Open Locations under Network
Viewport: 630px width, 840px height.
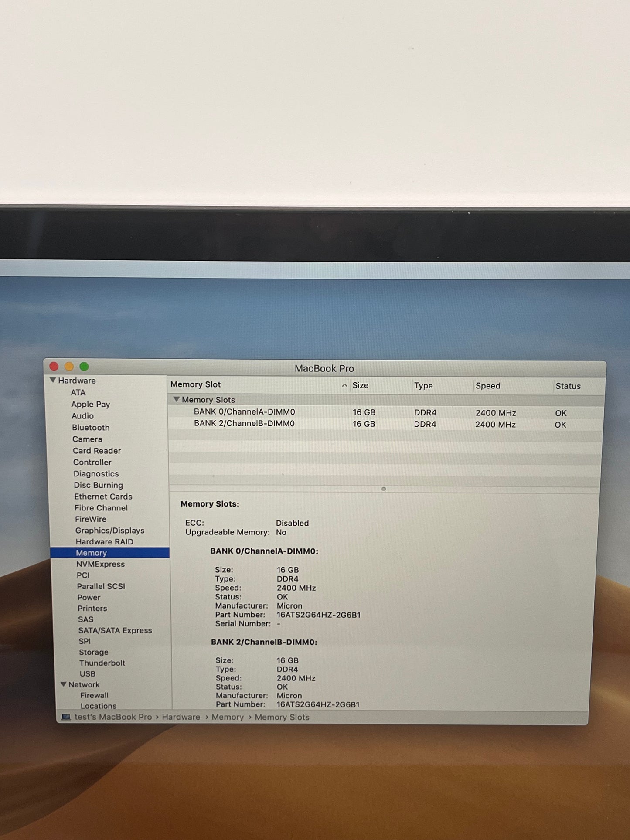coord(98,706)
